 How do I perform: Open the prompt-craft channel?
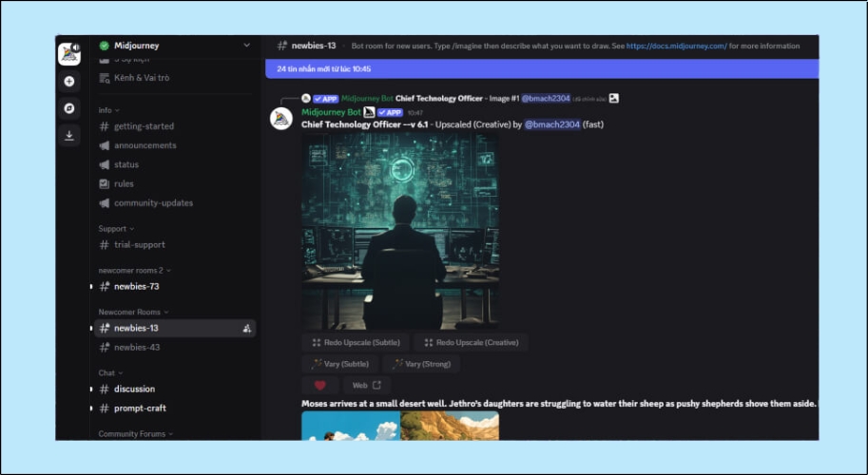point(140,408)
